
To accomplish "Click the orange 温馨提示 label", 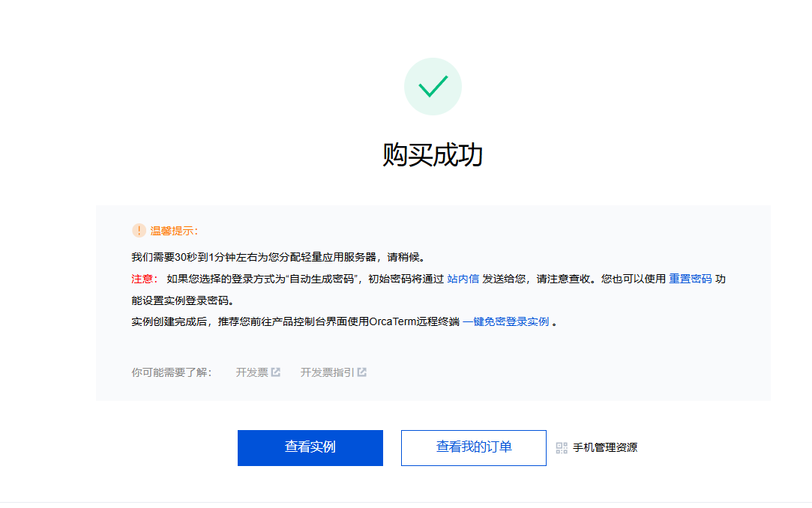I will tap(174, 231).
